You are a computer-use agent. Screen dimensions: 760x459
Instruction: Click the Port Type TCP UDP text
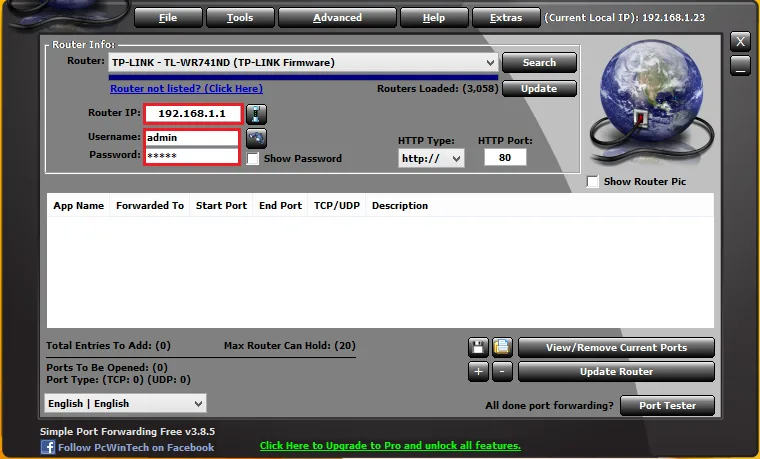(x=119, y=380)
